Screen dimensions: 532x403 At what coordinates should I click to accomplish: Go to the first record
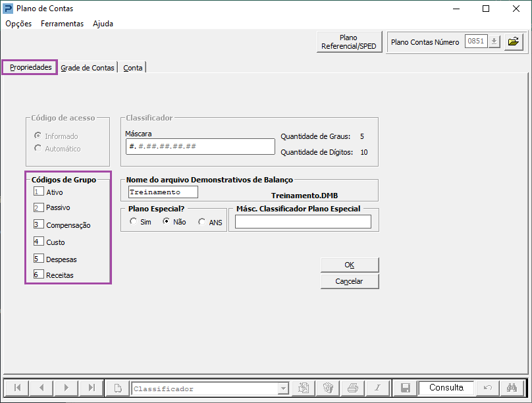click(x=17, y=387)
